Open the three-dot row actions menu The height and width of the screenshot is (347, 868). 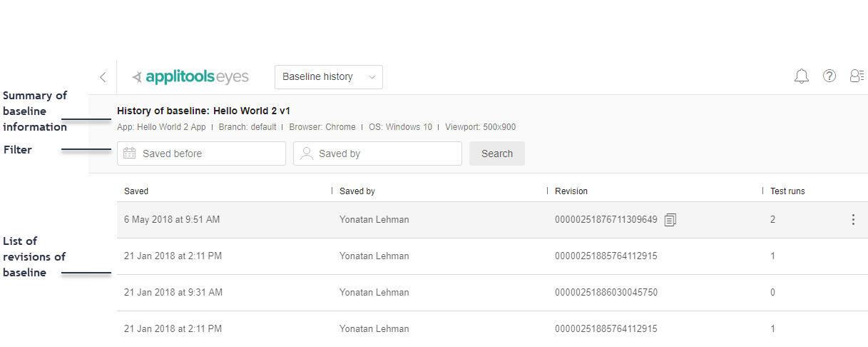point(853,220)
